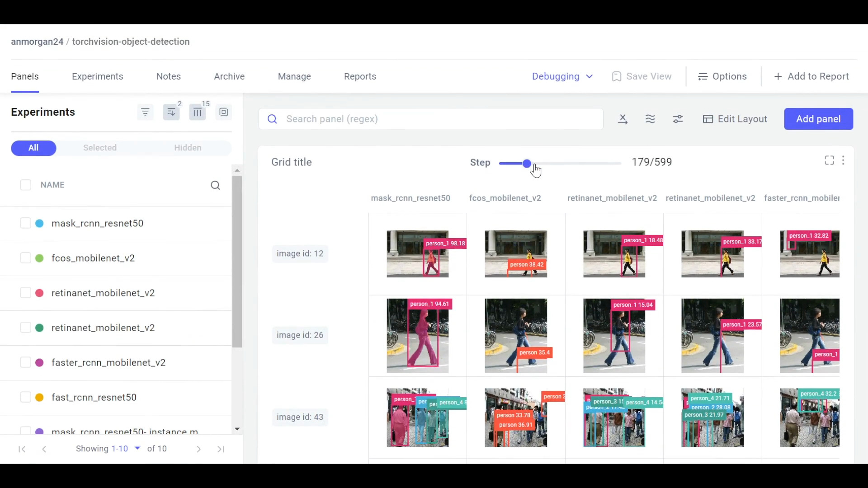Switch to the Reports tab

click(360, 76)
